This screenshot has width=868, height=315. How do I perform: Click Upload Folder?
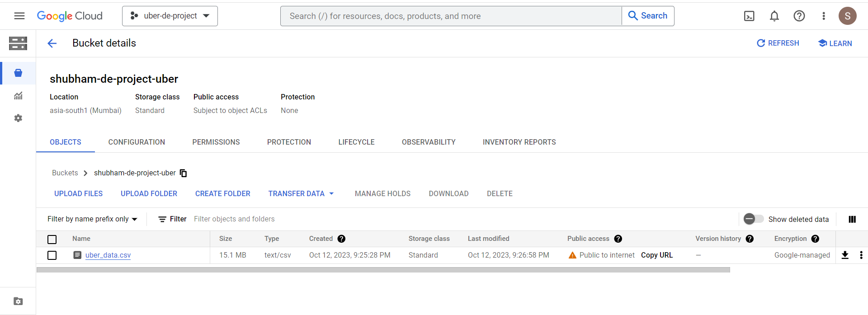click(149, 193)
